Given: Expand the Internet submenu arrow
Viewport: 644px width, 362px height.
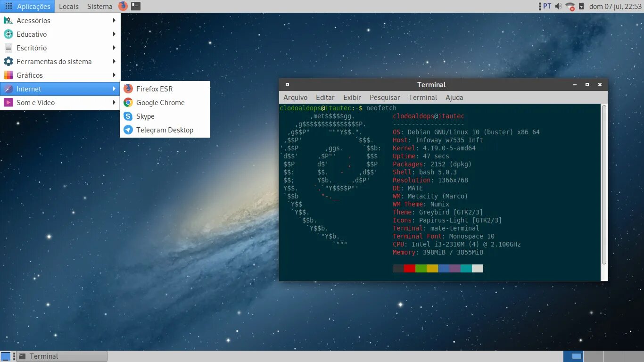Looking at the screenshot, I should (114, 89).
